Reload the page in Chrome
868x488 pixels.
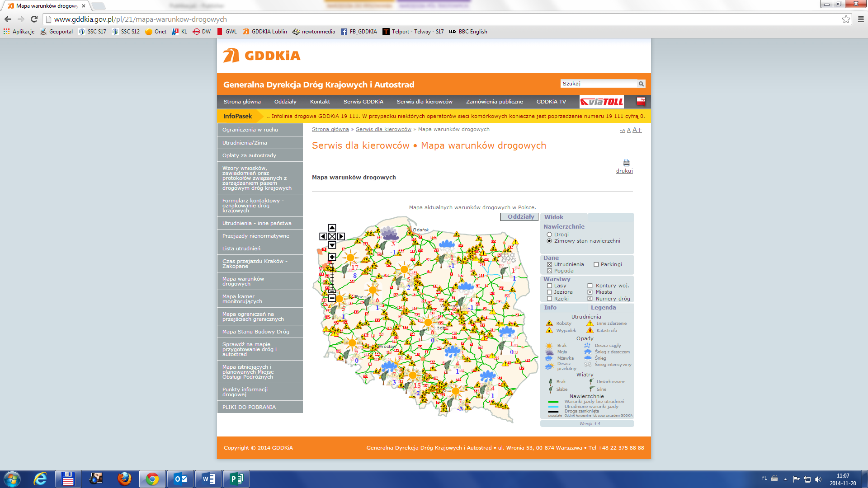click(34, 19)
